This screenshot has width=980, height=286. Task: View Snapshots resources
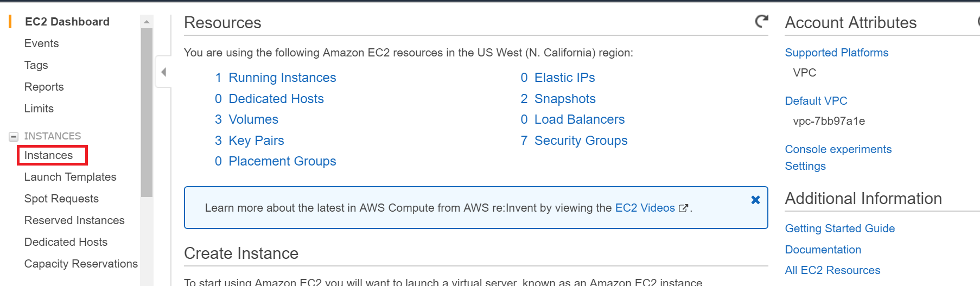[565, 99]
